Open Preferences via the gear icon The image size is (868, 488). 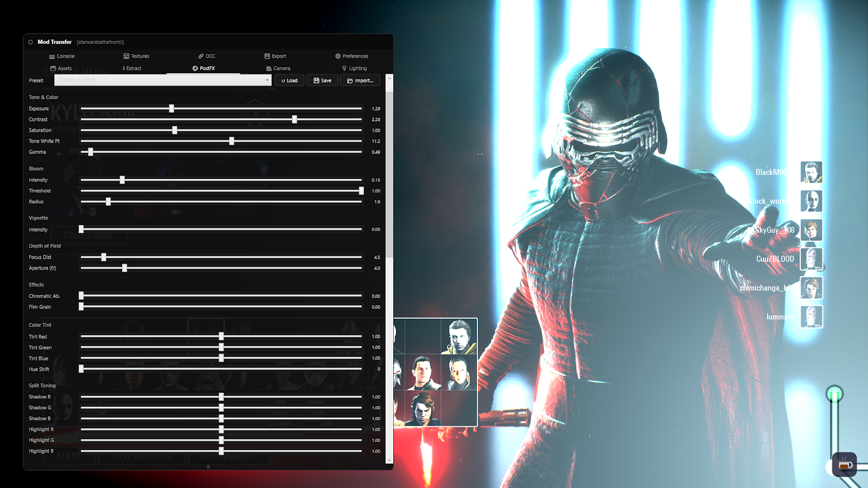(x=337, y=56)
